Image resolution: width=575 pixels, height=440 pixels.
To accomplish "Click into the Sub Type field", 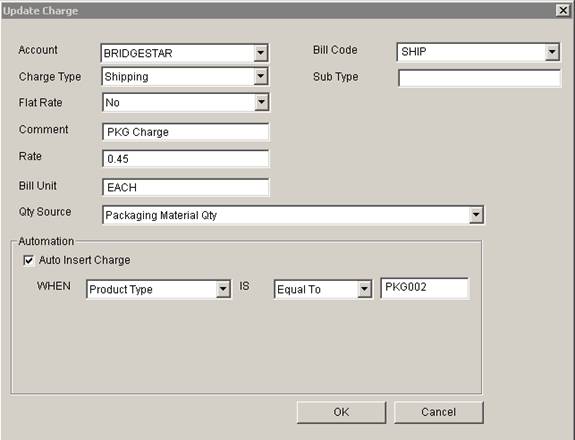I will coord(479,78).
